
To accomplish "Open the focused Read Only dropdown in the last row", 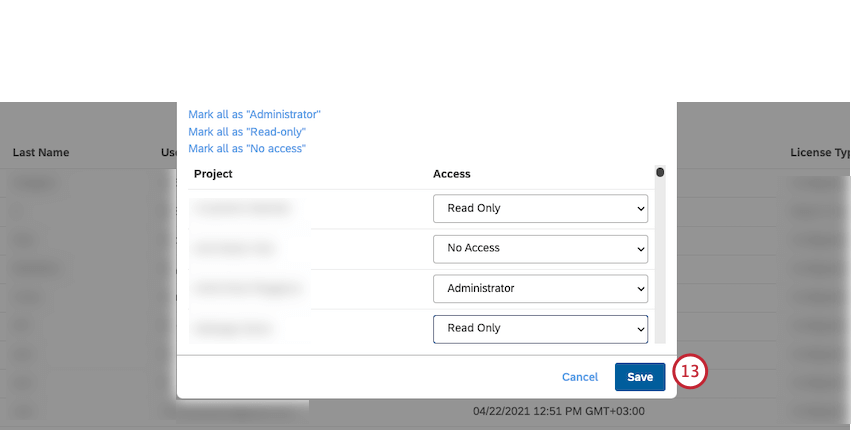I will [x=540, y=328].
